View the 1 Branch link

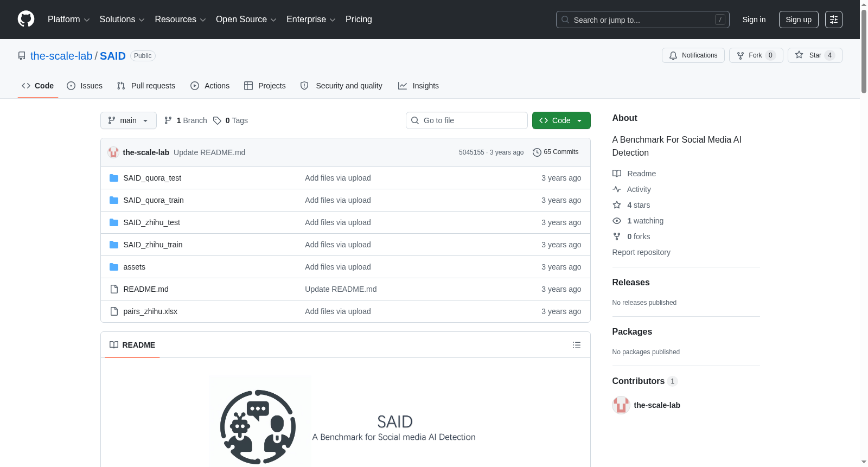pos(186,120)
